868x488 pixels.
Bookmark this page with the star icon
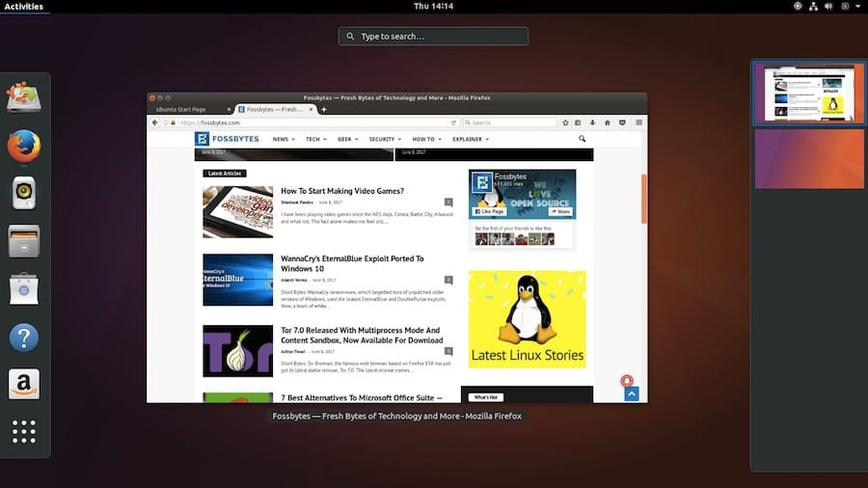point(565,122)
